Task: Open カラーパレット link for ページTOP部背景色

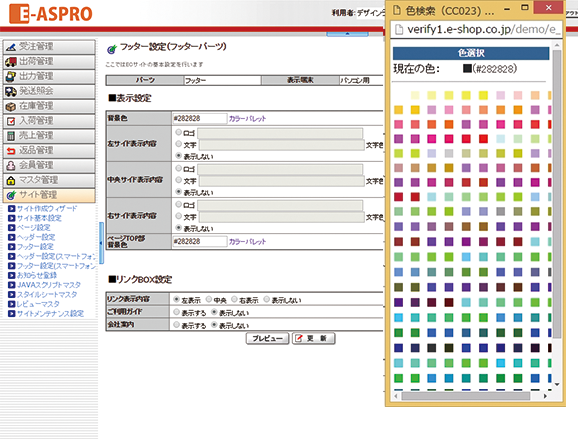Action: [x=247, y=242]
